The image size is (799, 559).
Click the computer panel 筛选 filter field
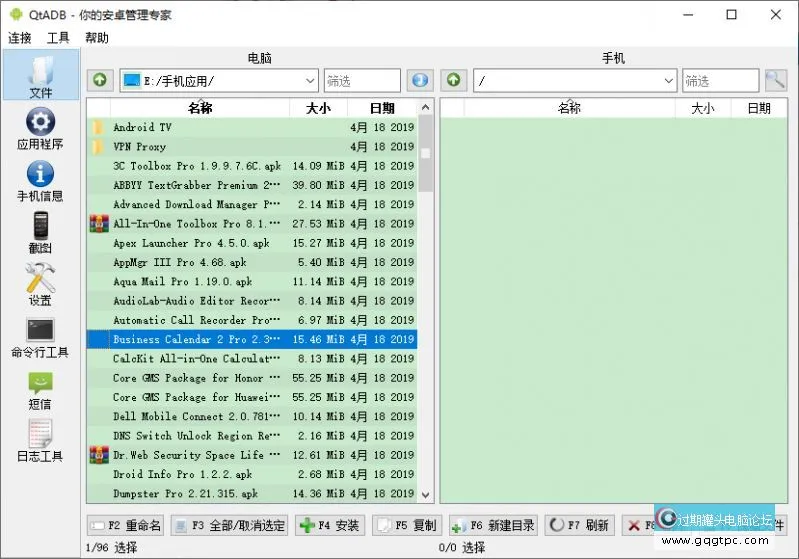[361, 80]
